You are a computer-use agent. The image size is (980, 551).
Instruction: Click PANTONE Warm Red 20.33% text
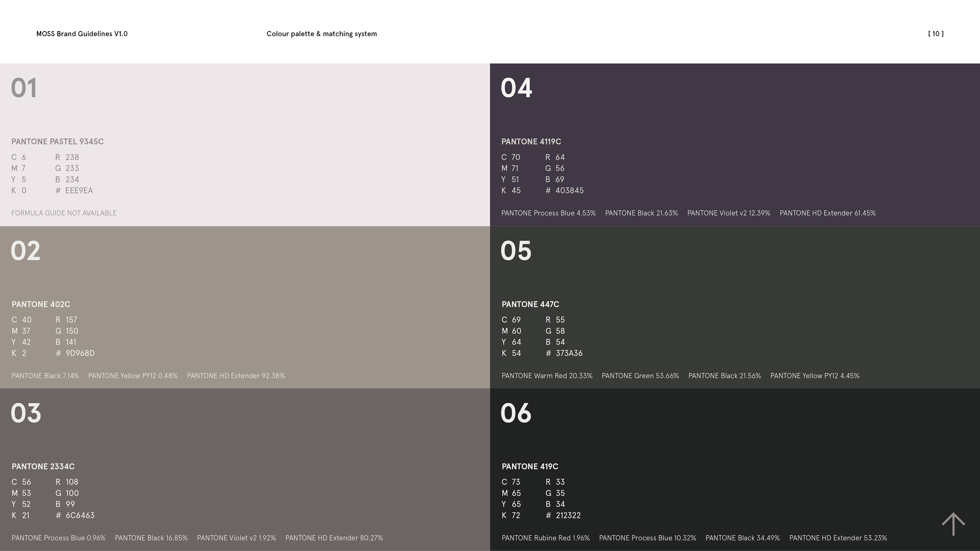[x=547, y=376]
